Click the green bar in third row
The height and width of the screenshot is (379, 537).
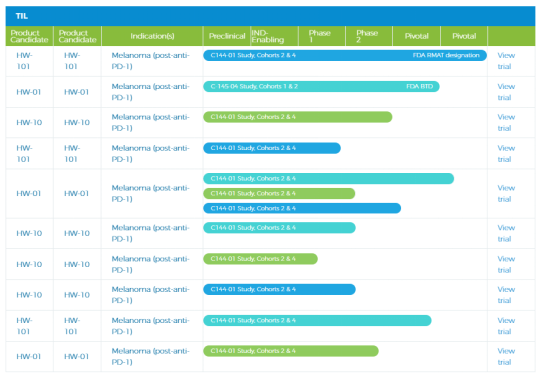point(298,117)
